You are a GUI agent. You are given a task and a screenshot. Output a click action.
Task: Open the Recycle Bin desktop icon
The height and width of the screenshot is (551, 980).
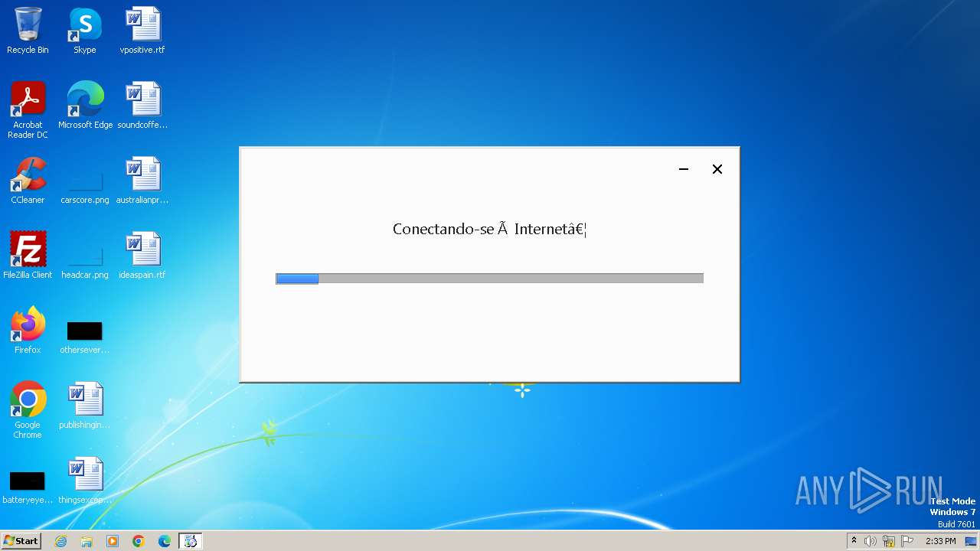pyautogui.click(x=28, y=31)
